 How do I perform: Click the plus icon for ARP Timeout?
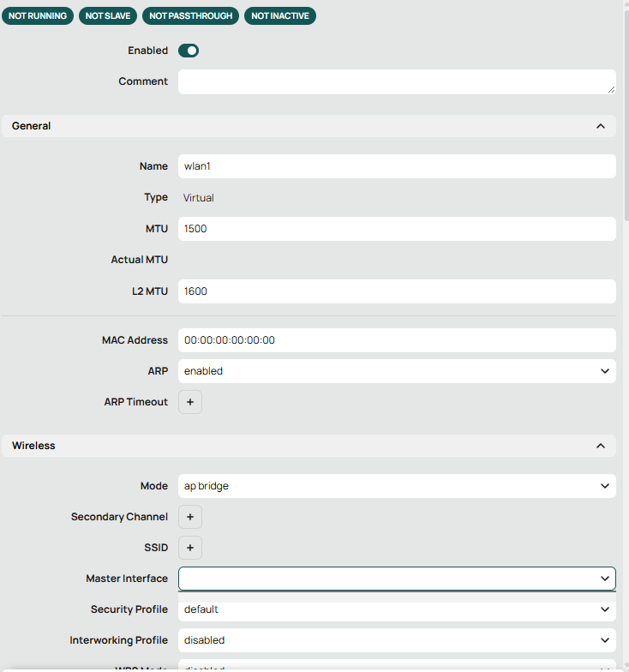tap(190, 402)
